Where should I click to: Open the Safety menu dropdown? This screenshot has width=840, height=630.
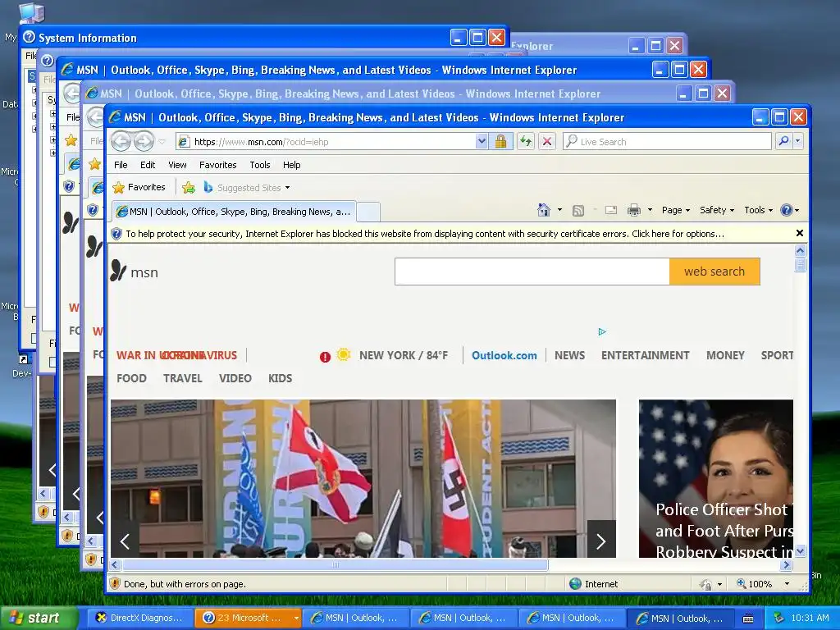pyautogui.click(x=717, y=210)
